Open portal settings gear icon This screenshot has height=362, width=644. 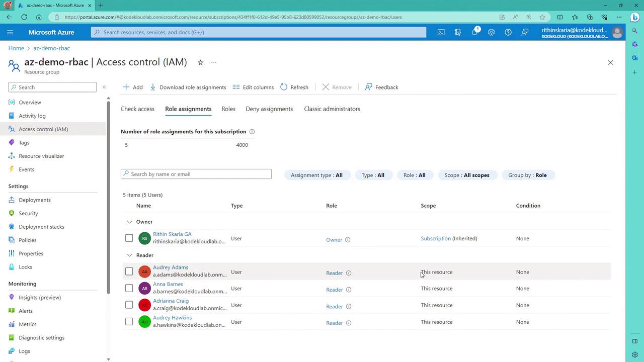point(491,32)
